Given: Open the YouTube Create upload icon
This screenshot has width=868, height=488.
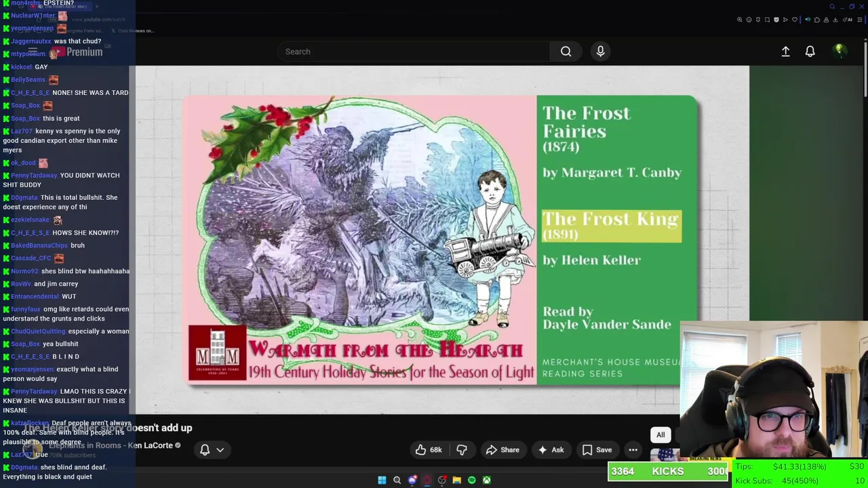Looking at the screenshot, I should 785,52.
